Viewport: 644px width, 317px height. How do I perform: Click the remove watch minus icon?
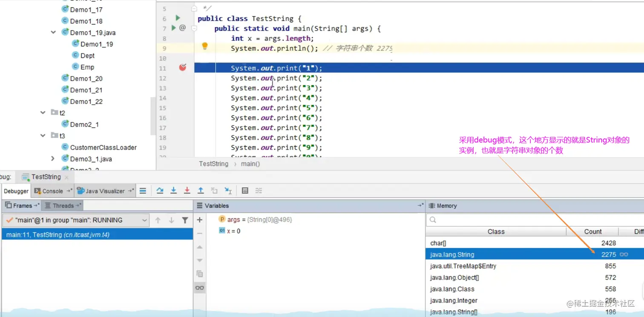tap(199, 233)
